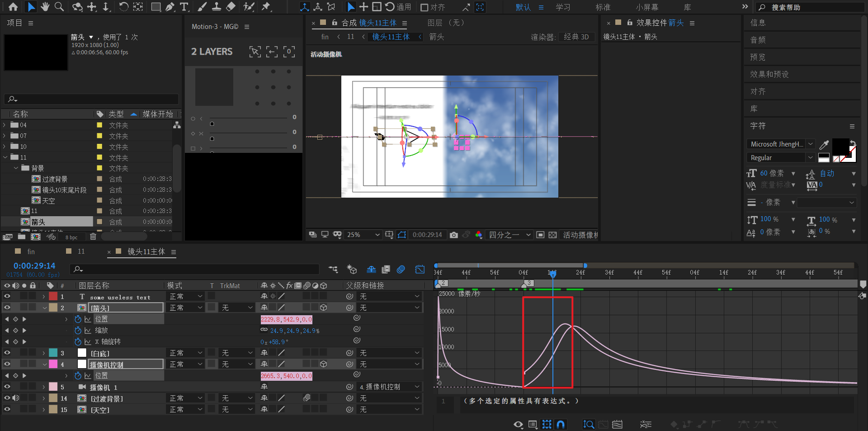The width and height of the screenshot is (868, 431).
Task: Hide the 白底 layer with eye icon
Action: point(7,353)
